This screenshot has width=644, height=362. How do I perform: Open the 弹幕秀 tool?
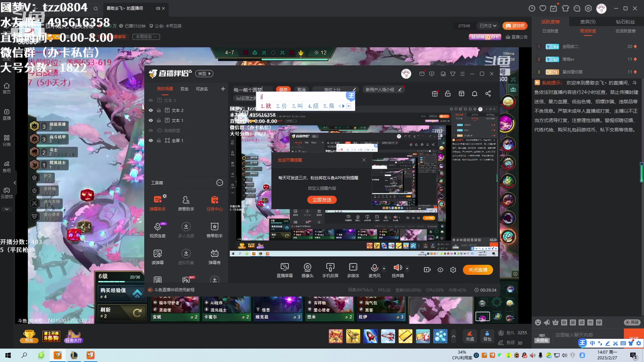(x=214, y=256)
